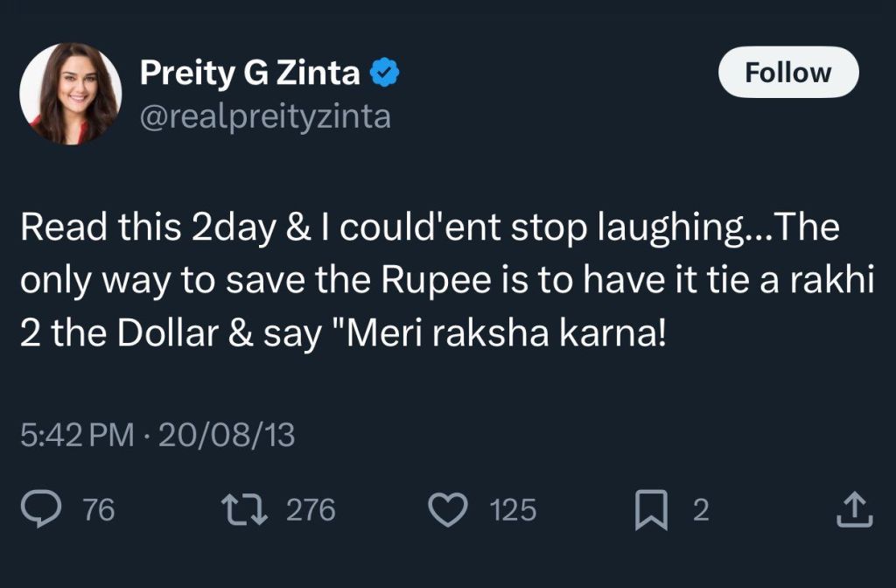
Task: View the 125 likes count
Action: coord(513,510)
